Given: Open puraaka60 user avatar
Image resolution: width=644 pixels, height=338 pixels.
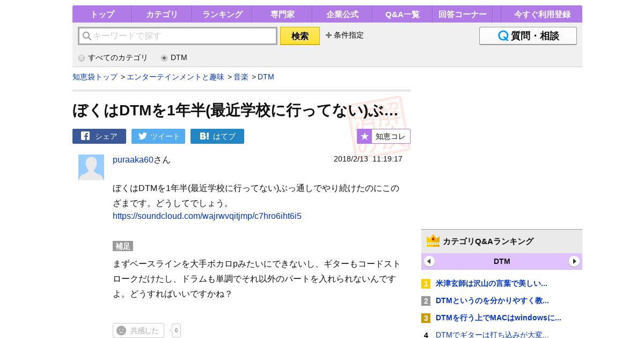Looking at the screenshot, I should [x=91, y=167].
